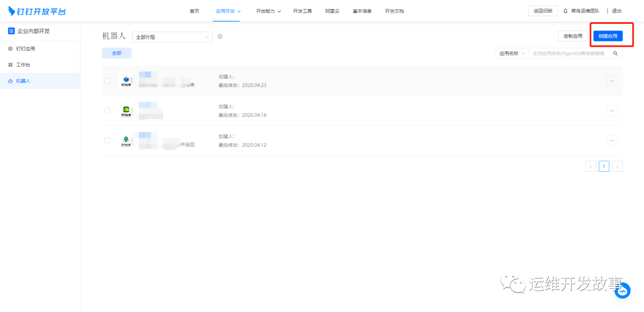This screenshot has height=312, width=644.
Task: Tick the first robot row checkbox
Action: click(x=107, y=81)
